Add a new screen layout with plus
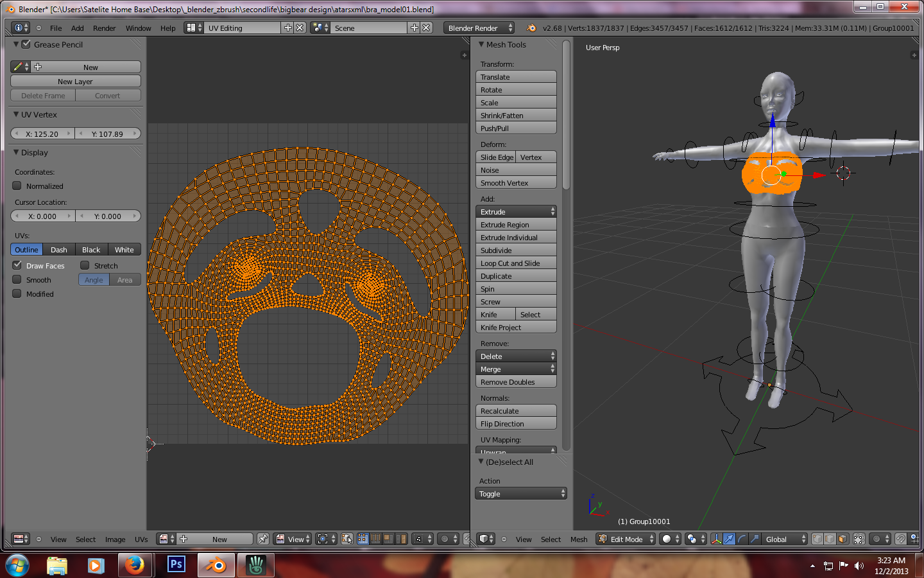The image size is (924, 578). click(288, 28)
